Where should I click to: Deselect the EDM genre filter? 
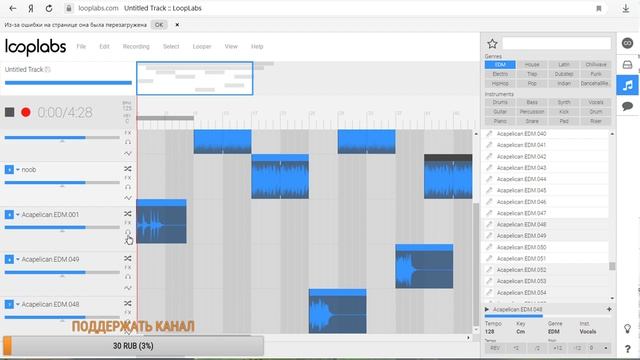[x=500, y=64]
